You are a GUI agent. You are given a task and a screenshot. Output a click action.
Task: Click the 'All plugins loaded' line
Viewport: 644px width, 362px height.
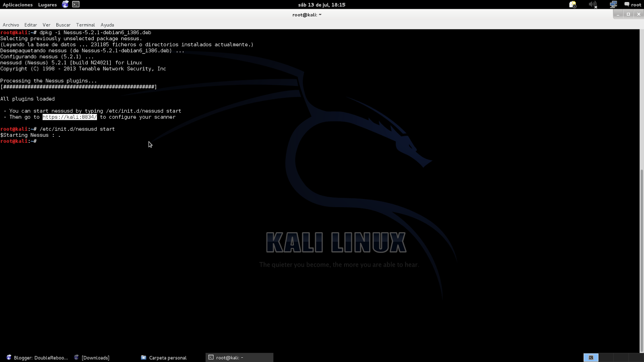click(27, 99)
